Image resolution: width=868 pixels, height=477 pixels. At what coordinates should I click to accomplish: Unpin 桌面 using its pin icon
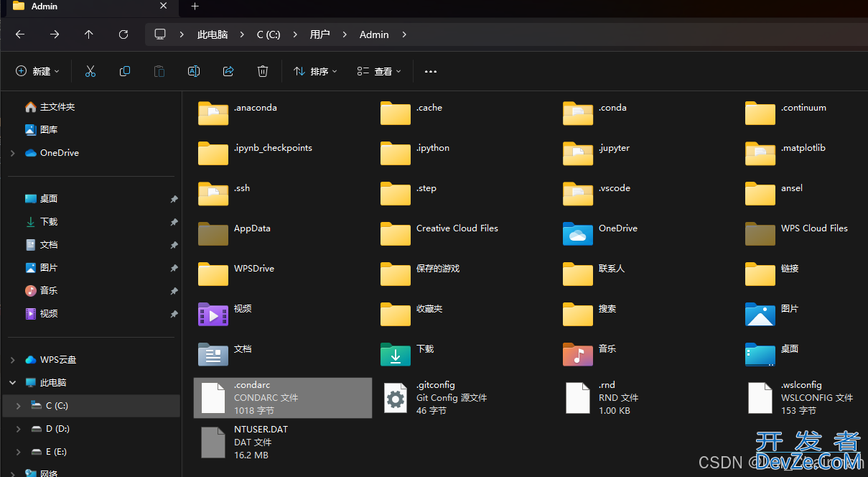[x=174, y=200]
